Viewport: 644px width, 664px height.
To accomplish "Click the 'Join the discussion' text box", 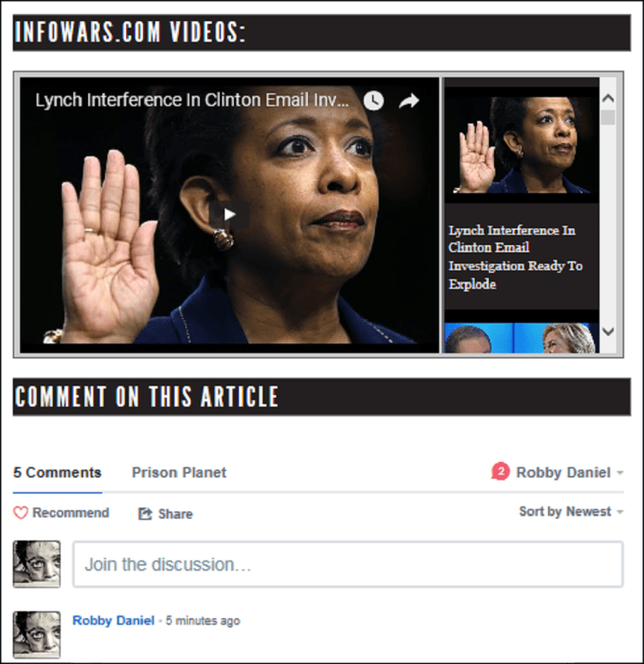I will [348, 564].
